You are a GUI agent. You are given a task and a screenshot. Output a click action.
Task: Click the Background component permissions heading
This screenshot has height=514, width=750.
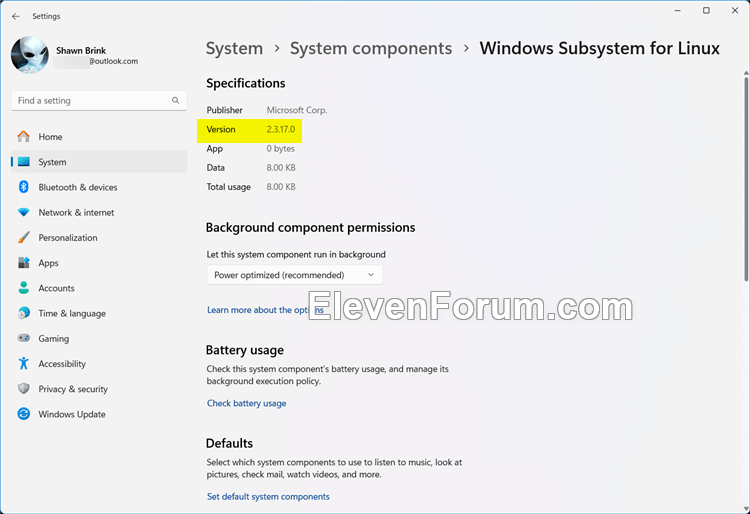(310, 227)
